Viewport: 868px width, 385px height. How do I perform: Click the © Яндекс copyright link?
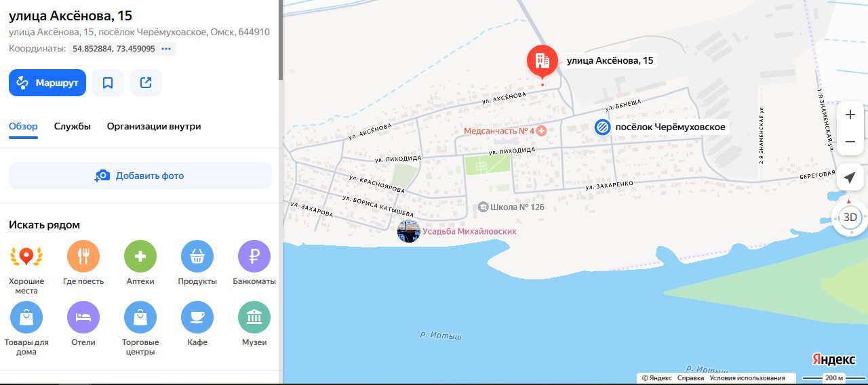pos(657,378)
